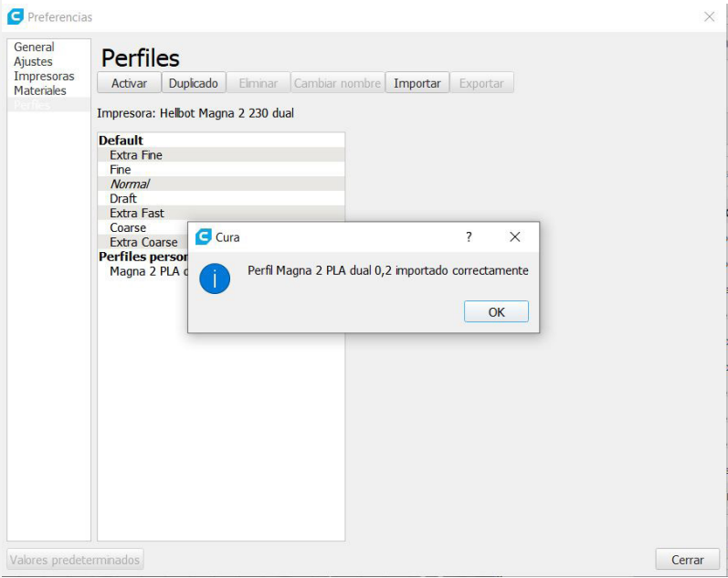The width and height of the screenshot is (728, 578).
Task: Select the Extra Coarse profile
Action: [x=142, y=242]
